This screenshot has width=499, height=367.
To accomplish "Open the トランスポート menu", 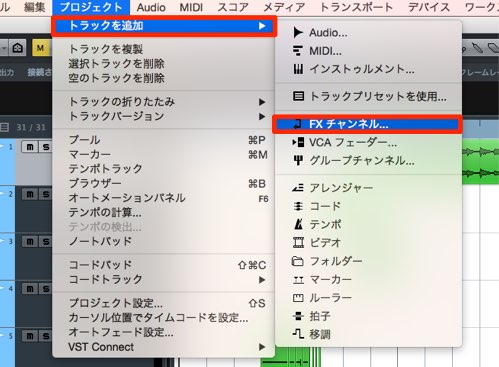I will click(x=356, y=7).
